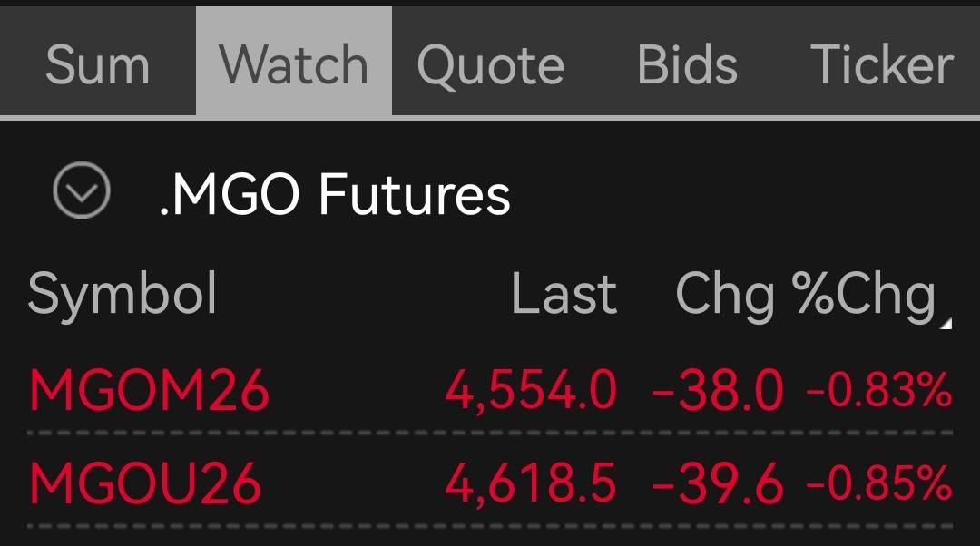Image resolution: width=980 pixels, height=546 pixels.
Task: Click MGOU26 last price 4,618.5
Action: pyautogui.click(x=531, y=484)
